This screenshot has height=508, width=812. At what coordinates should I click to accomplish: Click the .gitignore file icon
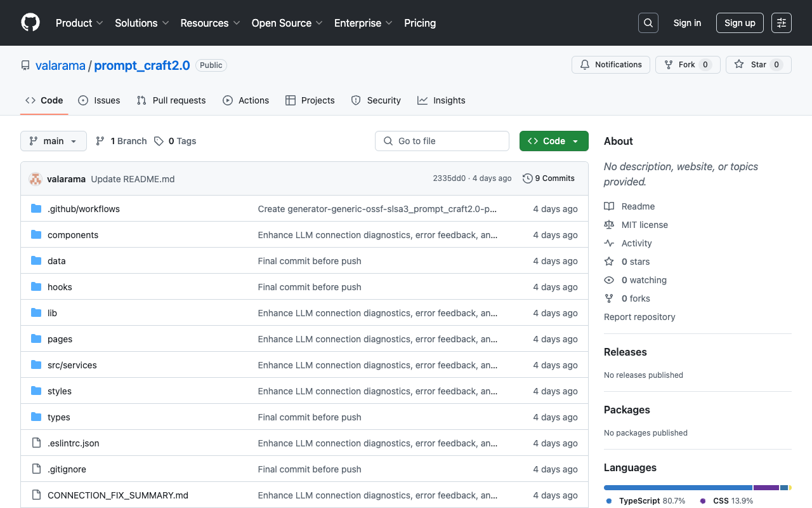pyautogui.click(x=36, y=469)
